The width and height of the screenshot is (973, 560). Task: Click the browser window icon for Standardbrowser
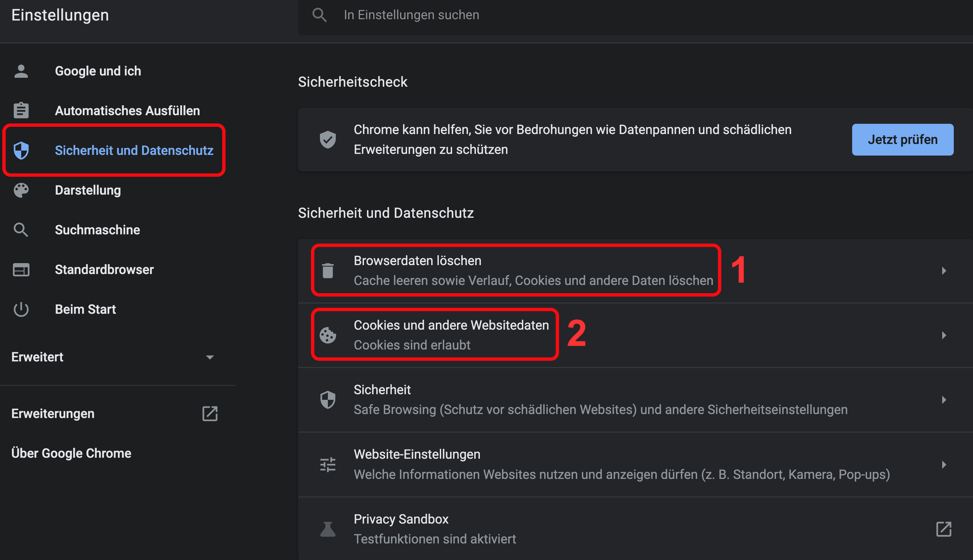21,270
